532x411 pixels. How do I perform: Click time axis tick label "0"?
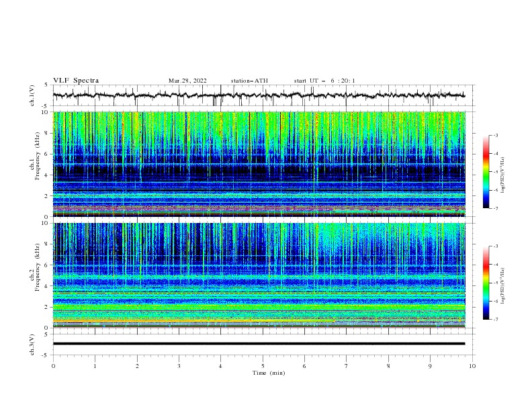click(53, 366)
